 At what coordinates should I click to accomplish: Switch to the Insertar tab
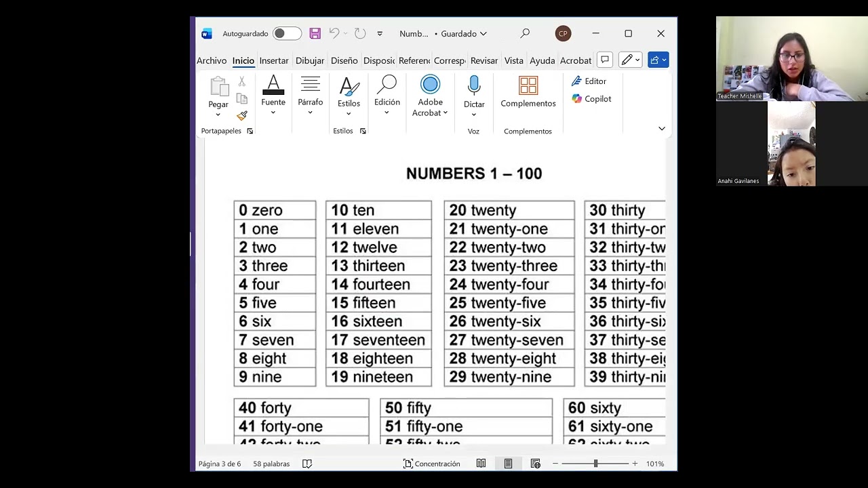click(x=274, y=60)
